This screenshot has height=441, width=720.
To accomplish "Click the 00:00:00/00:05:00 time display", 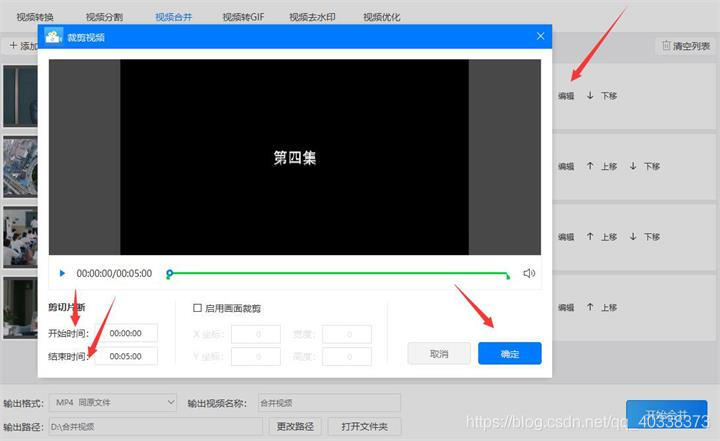I will click(x=114, y=273).
